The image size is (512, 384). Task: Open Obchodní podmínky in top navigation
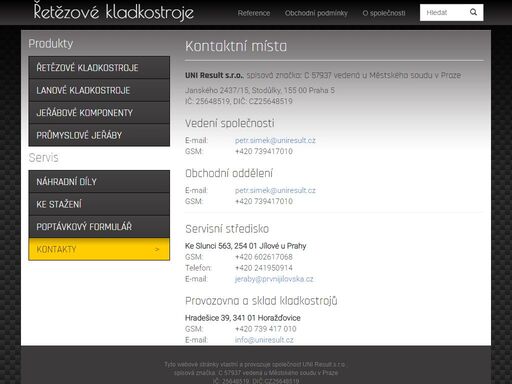(x=316, y=13)
